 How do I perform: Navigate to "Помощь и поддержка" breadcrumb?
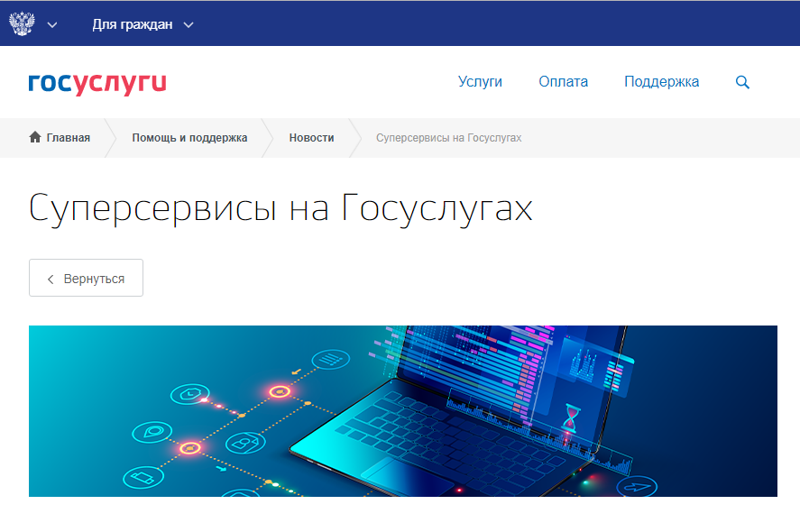point(189,138)
